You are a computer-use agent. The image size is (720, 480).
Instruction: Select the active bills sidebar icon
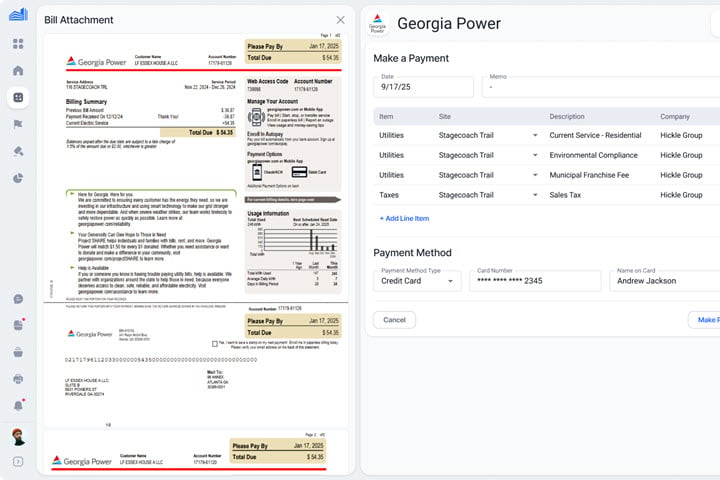(18, 97)
